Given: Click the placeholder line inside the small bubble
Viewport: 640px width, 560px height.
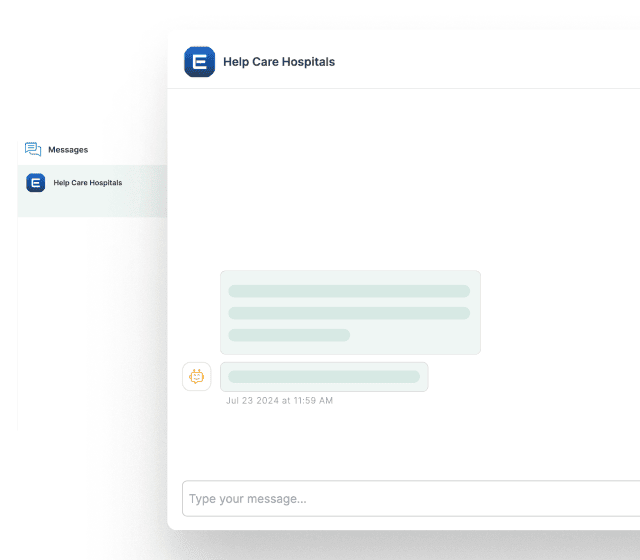Looking at the screenshot, I should tap(324, 377).
